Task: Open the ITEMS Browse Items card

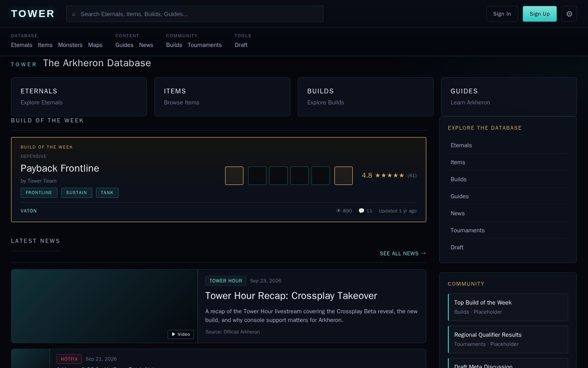Action: (x=222, y=97)
